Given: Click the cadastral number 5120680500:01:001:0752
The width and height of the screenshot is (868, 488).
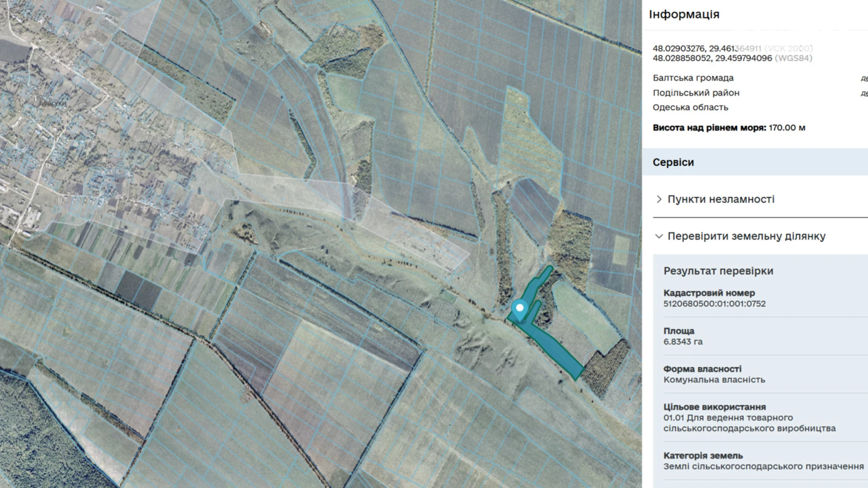Looking at the screenshot, I should (x=714, y=304).
